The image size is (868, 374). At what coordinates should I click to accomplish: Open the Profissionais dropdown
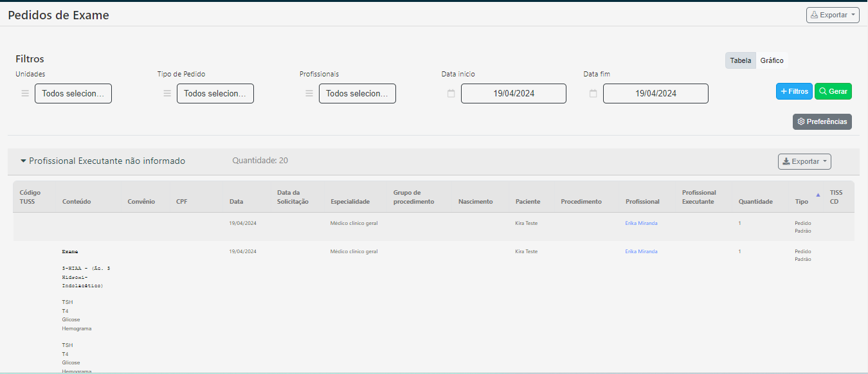coord(357,93)
